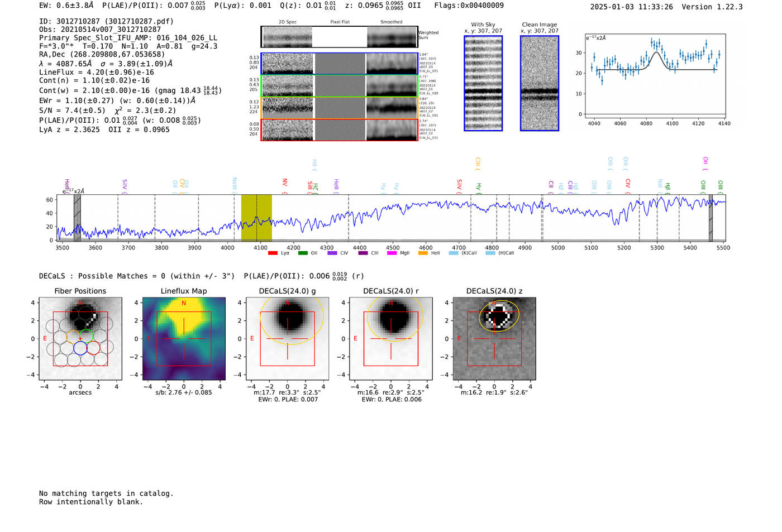Click the Fiber Positions panel
The width and height of the screenshot is (782, 532).
click(x=80, y=339)
